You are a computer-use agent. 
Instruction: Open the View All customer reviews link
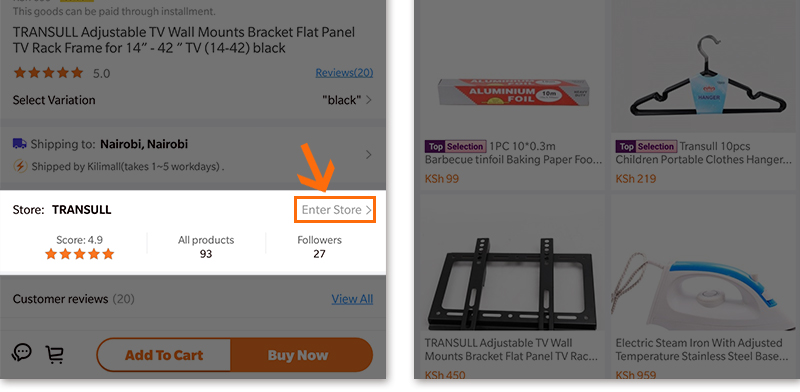(352, 299)
